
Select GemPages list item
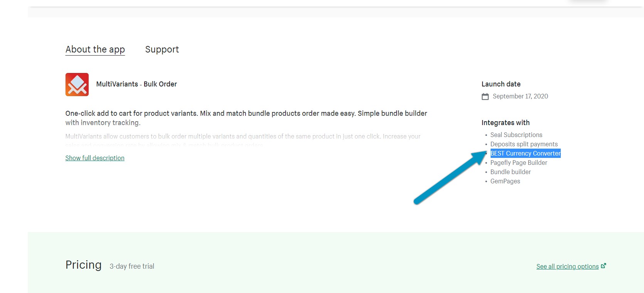(505, 181)
